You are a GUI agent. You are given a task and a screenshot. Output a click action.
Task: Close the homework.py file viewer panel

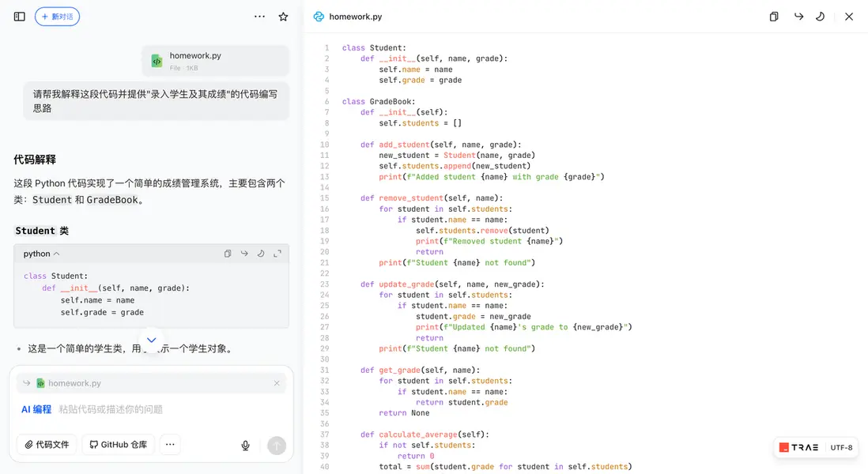[x=848, y=17]
